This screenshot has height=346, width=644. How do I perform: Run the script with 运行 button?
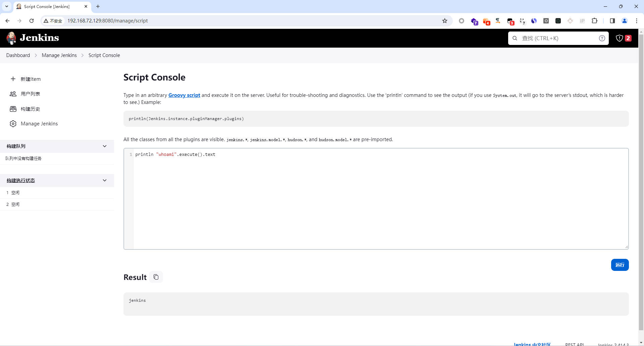[x=620, y=265]
